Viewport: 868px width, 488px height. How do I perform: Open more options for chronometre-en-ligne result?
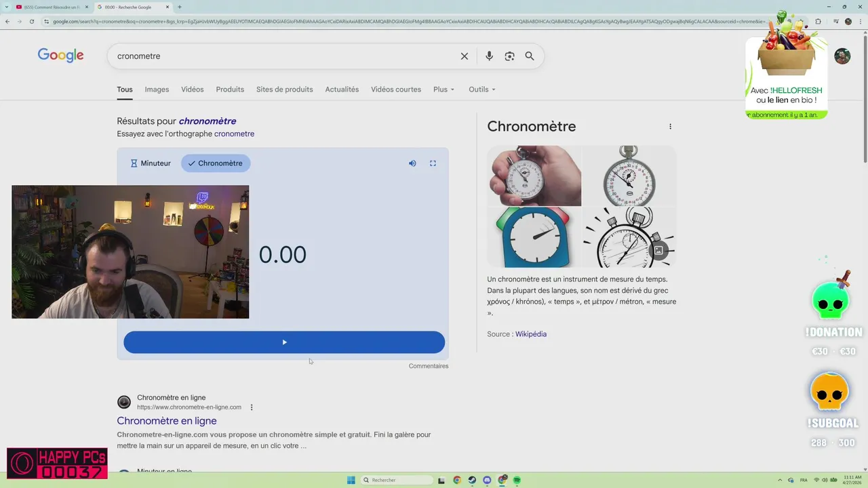[x=252, y=407]
